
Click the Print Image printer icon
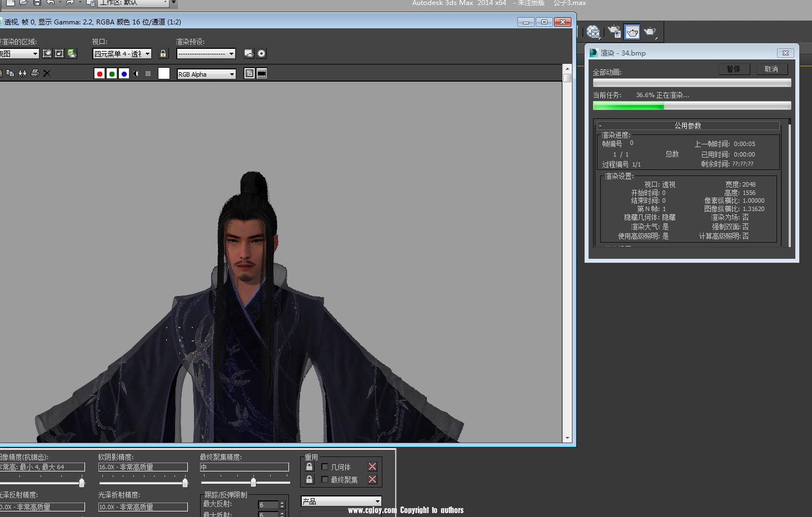click(35, 73)
